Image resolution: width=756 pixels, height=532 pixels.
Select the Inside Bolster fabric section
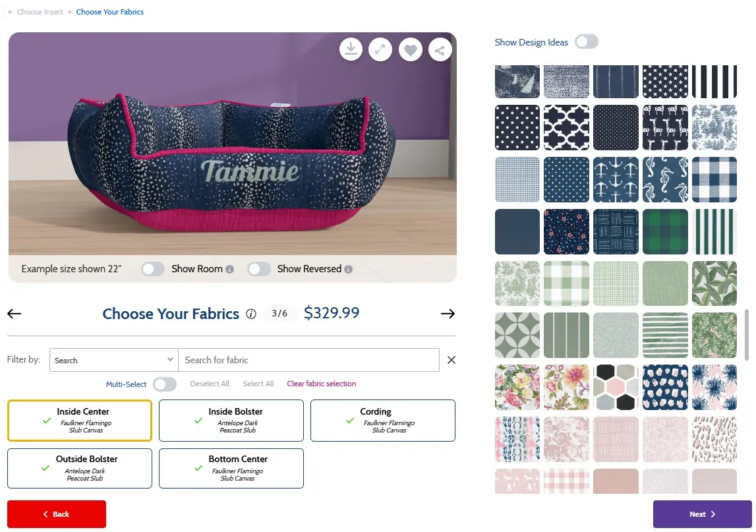[x=231, y=420]
